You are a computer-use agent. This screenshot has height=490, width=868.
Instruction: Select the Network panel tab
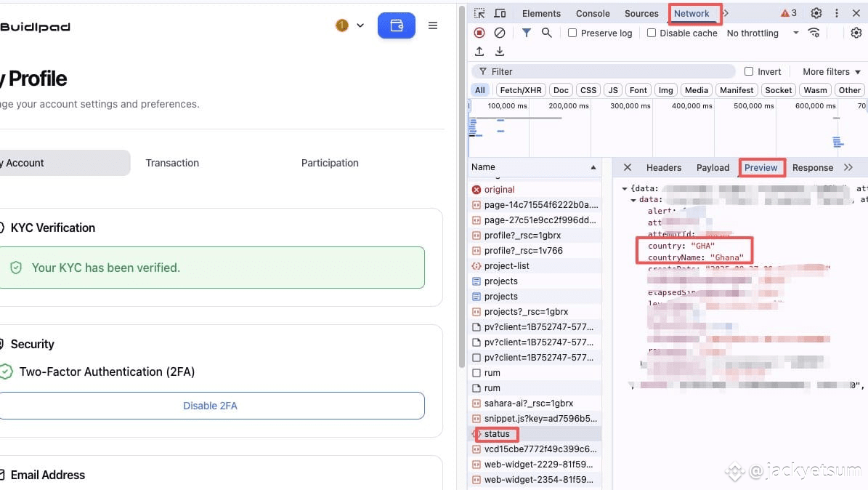691,13
